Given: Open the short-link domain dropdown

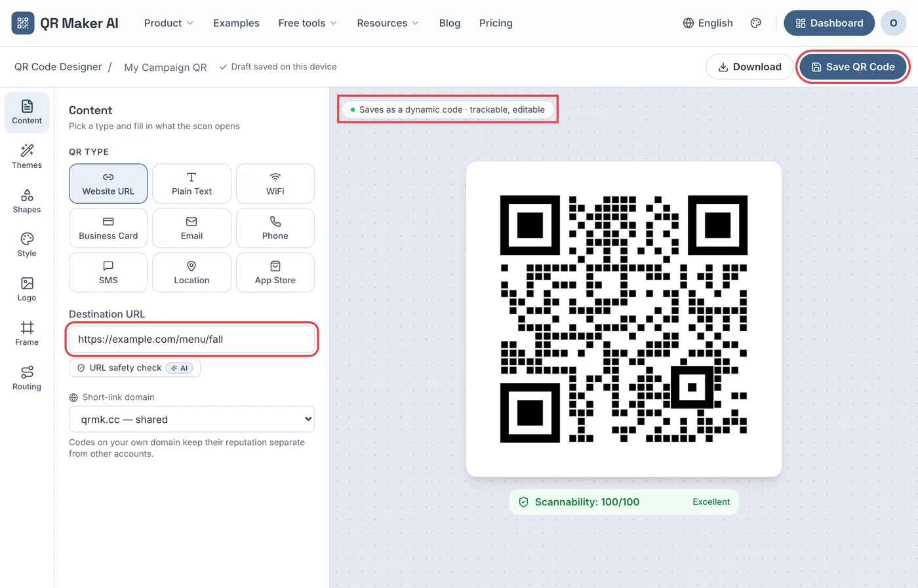Looking at the screenshot, I should click(191, 420).
